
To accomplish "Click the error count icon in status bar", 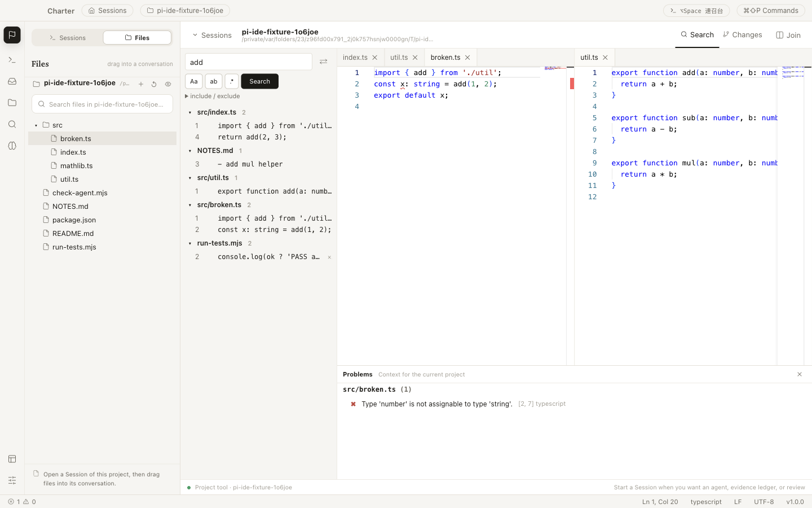I will pos(11,502).
